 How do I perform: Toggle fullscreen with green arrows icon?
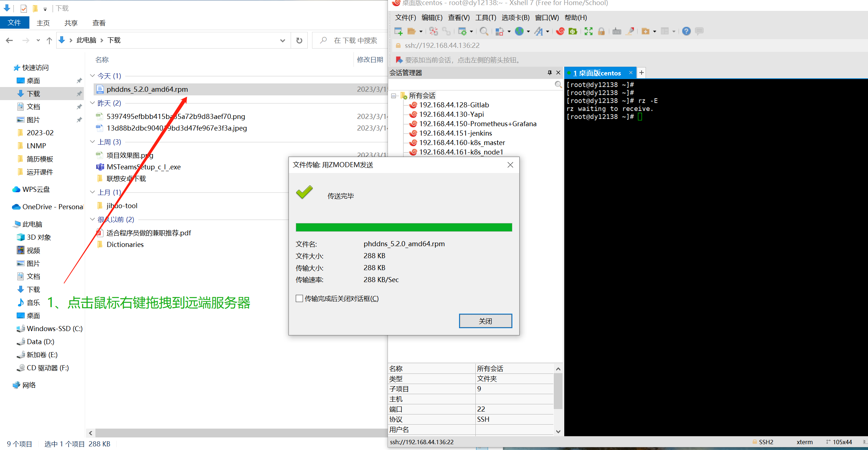tap(588, 32)
